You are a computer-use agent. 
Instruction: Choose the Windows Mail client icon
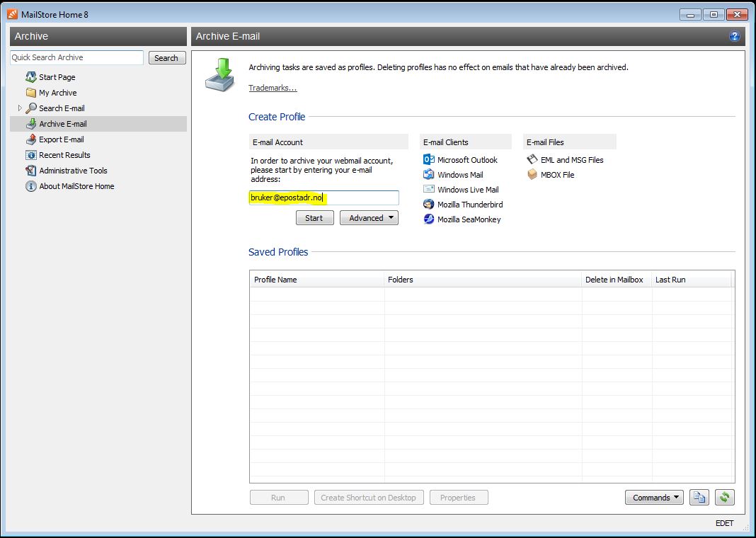click(x=429, y=175)
